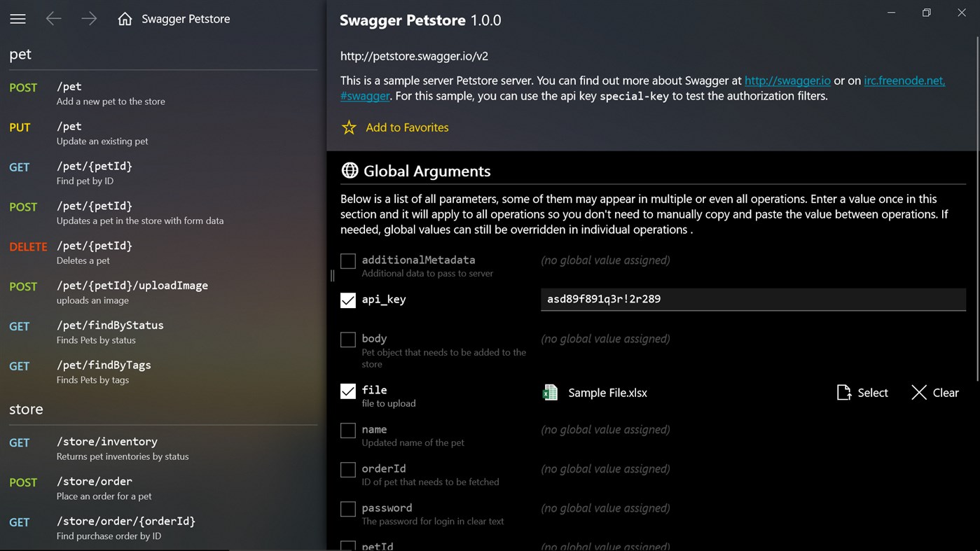Collapse the store section header

click(26, 409)
